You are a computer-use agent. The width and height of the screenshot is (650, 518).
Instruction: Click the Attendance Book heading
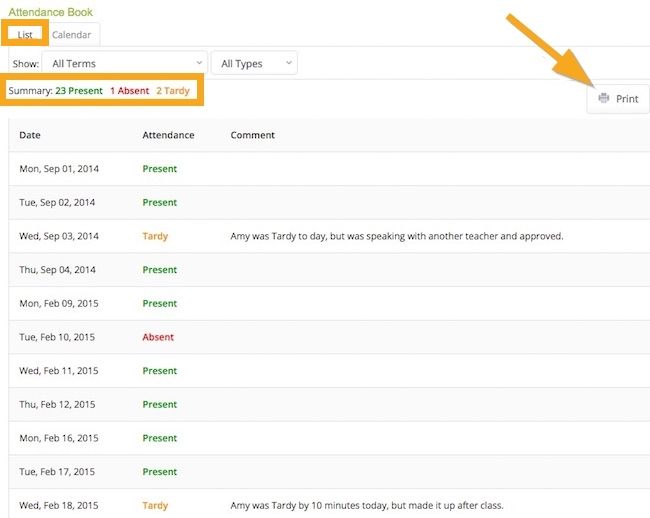click(50, 12)
